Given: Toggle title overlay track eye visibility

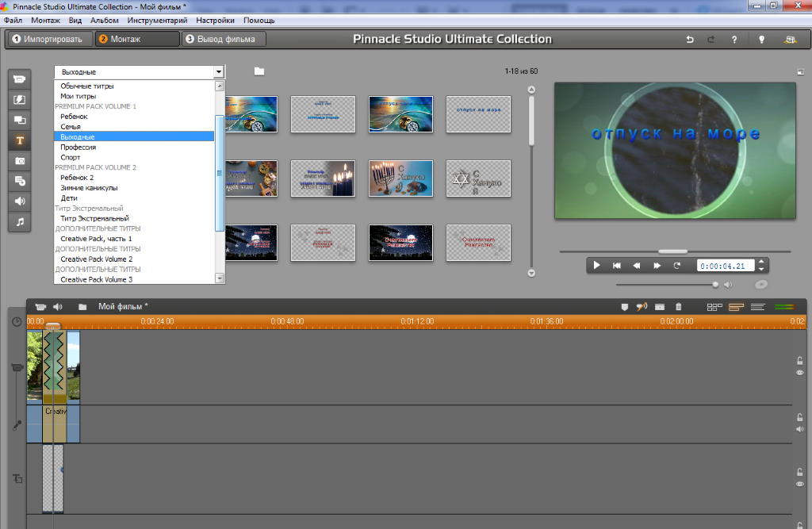Looking at the screenshot, I should pyautogui.click(x=799, y=484).
